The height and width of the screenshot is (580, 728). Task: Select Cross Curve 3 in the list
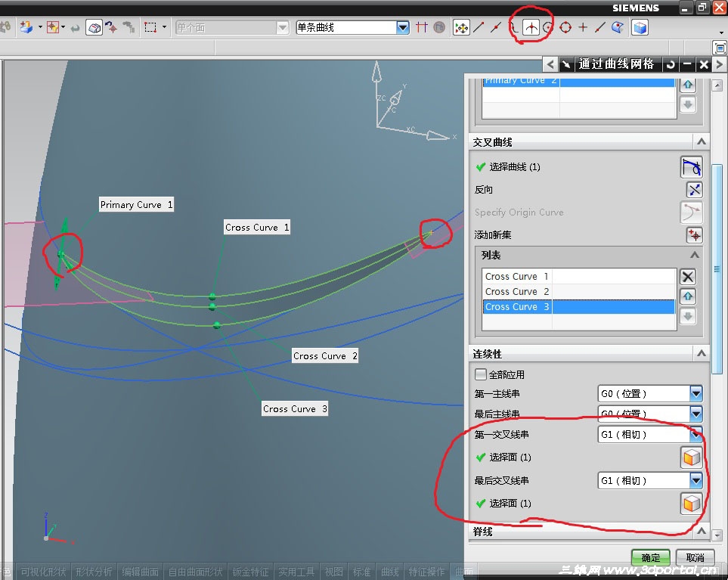point(578,307)
